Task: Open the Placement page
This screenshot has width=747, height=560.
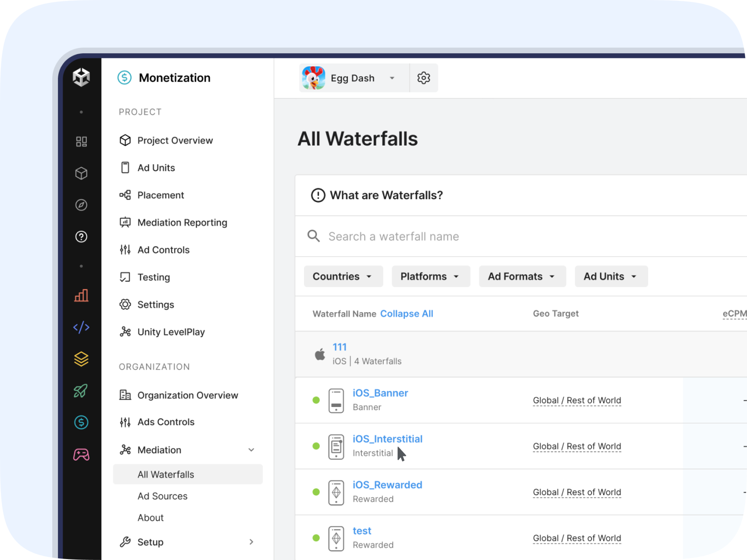Action: (x=161, y=195)
